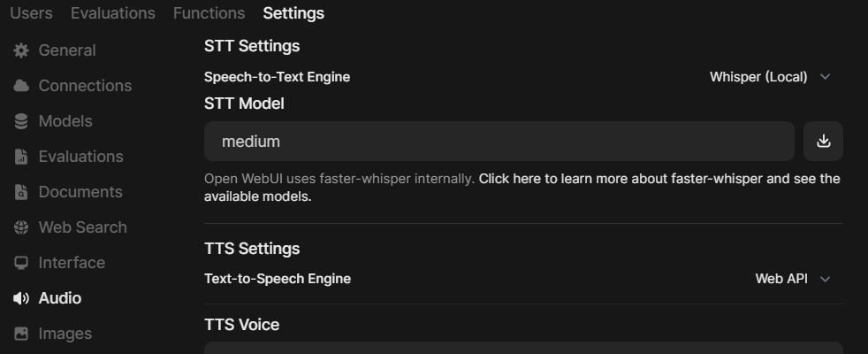This screenshot has height=354, width=868.
Task: Click the Models stack icon
Action: pos(21,121)
